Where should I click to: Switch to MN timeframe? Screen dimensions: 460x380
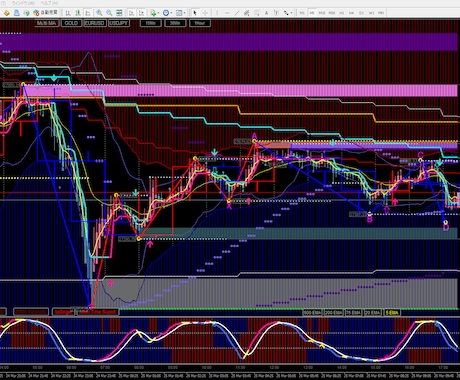coord(381,13)
